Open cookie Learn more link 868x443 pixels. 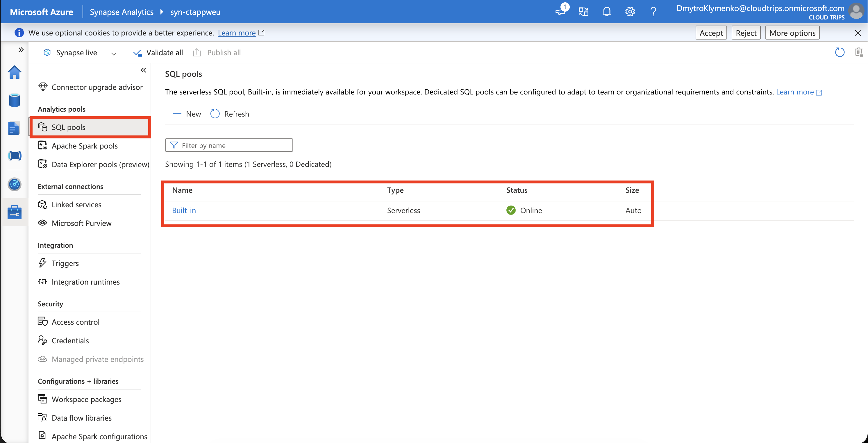237,33
